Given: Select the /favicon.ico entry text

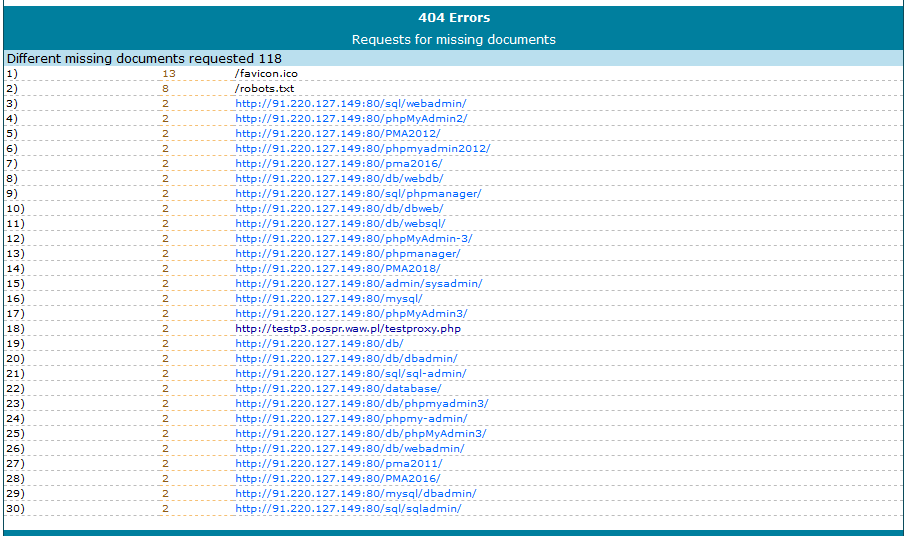Looking at the screenshot, I should pyautogui.click(x=266, y=74).
